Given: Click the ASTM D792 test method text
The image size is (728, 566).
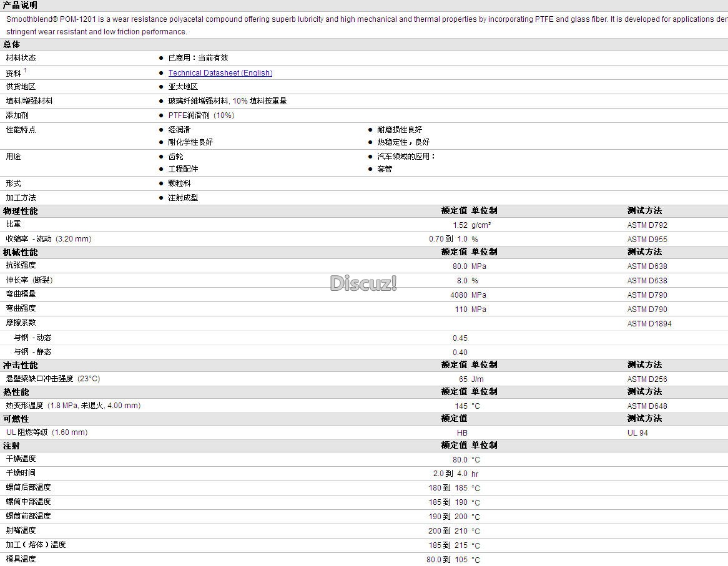Looking at the screenshot, I should click(647, 225).
